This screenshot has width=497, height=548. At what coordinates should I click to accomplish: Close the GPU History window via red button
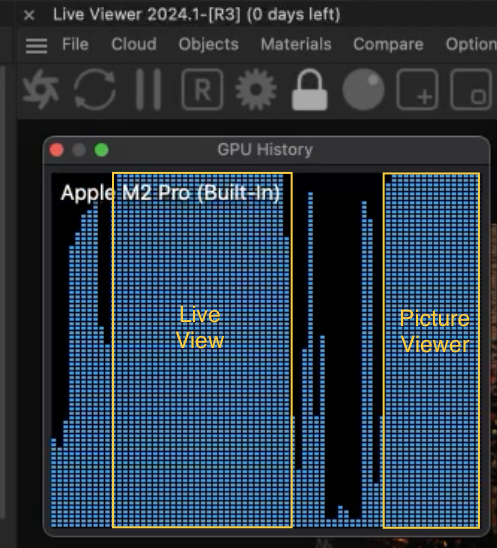point(57,150)
